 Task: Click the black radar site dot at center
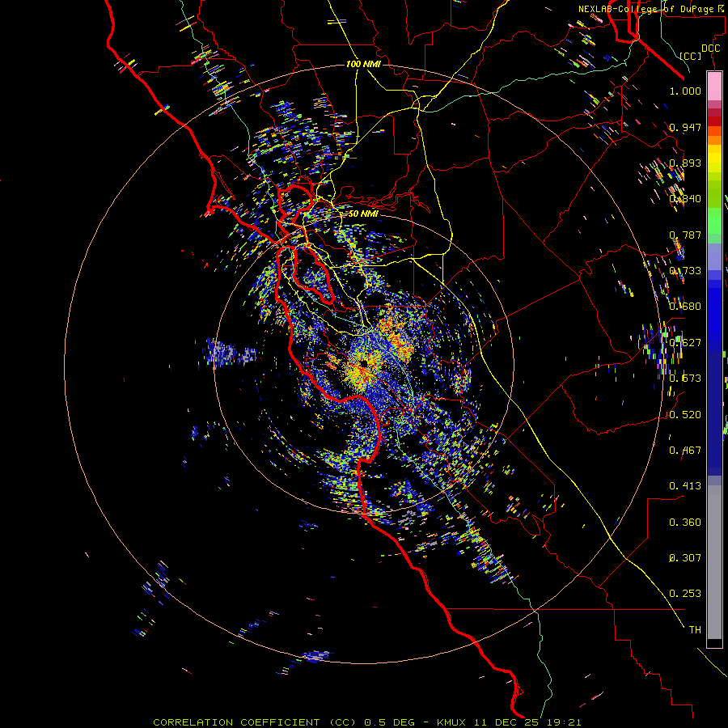(x=363, y=363)
